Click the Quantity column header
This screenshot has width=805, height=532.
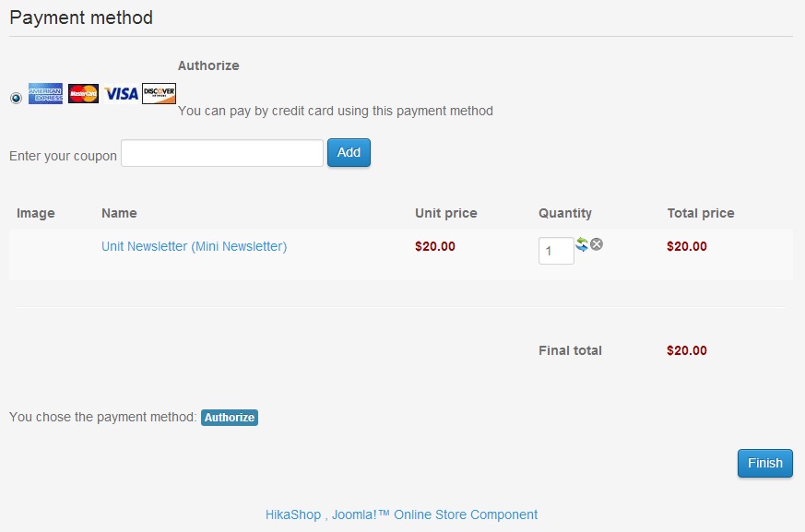[x=565, y=213]
